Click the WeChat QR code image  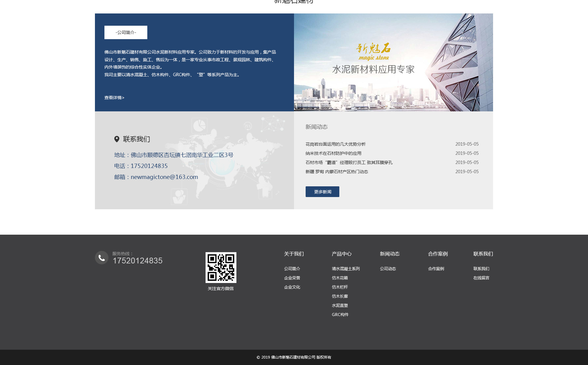pyautogui.click(x=221, y=267)
